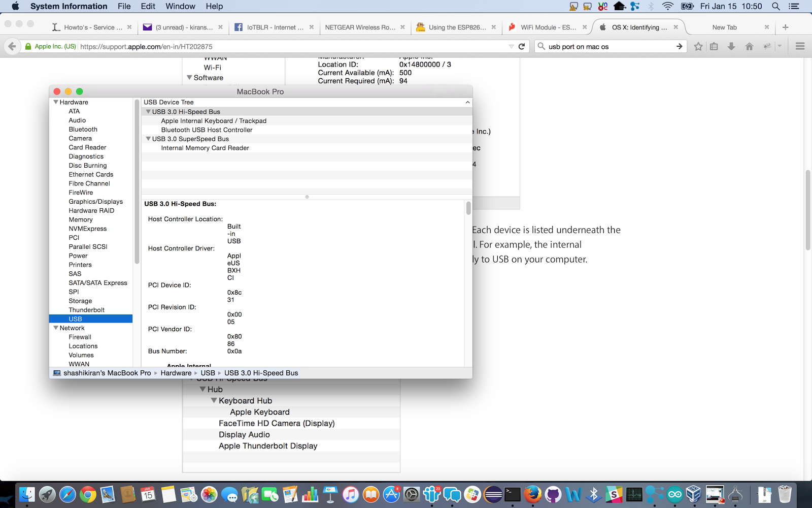The width and height of the screenshot is (812, 508).
Task: Open Terminal from the Dock
Action: tap(513, 494)
